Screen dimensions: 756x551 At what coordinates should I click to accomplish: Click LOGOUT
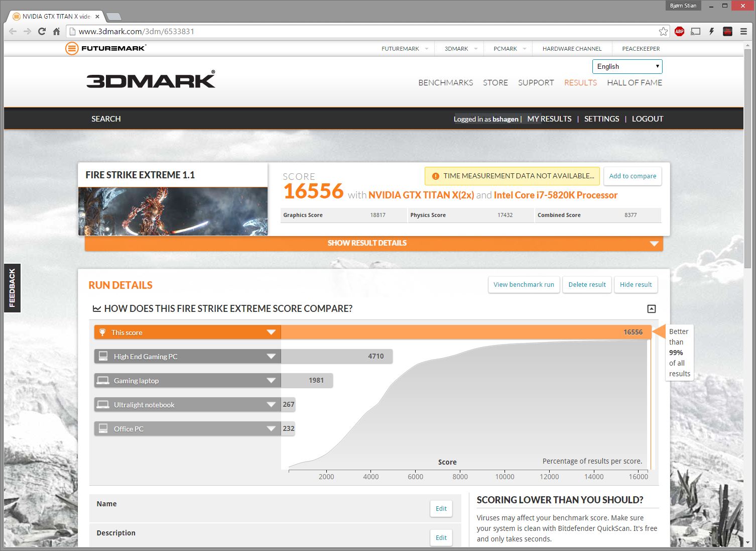point(648,119)
